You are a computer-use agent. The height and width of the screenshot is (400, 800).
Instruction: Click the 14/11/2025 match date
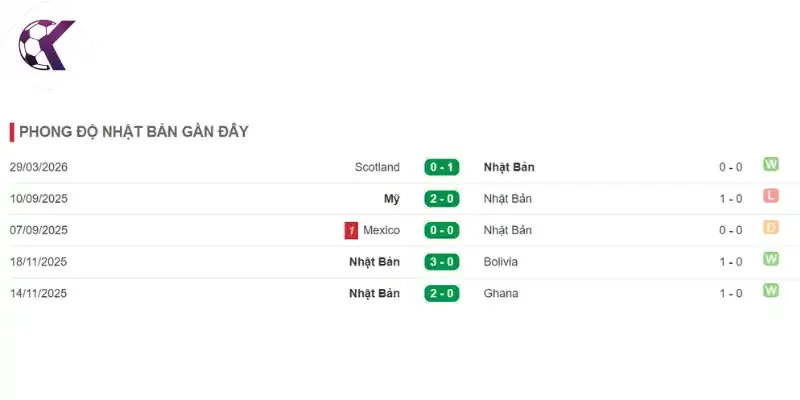click(x=39, y=294)
